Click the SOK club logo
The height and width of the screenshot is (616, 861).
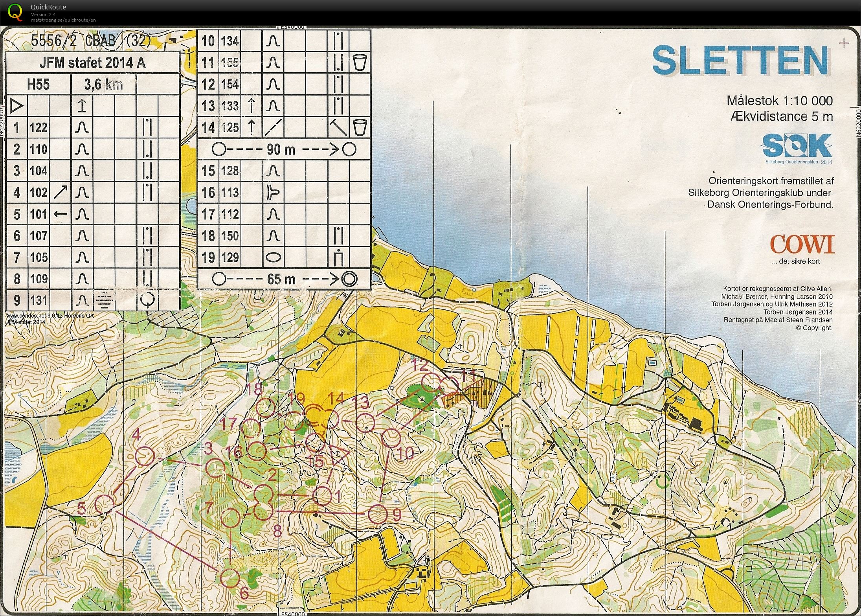pyautogui.click(x=797, y=146)
